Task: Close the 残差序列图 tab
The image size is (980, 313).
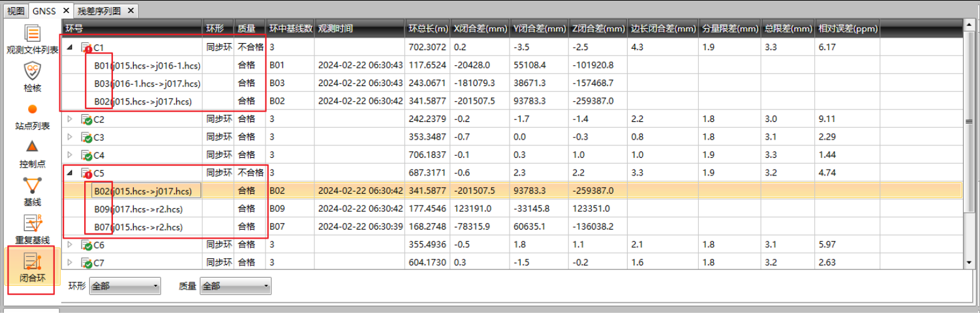Action: point(130,10)
